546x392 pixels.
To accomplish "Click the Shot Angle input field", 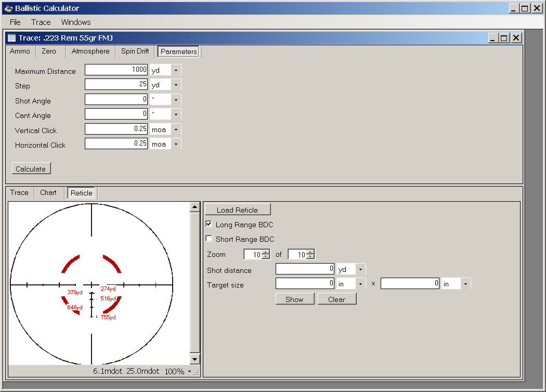I will [116, 99].
